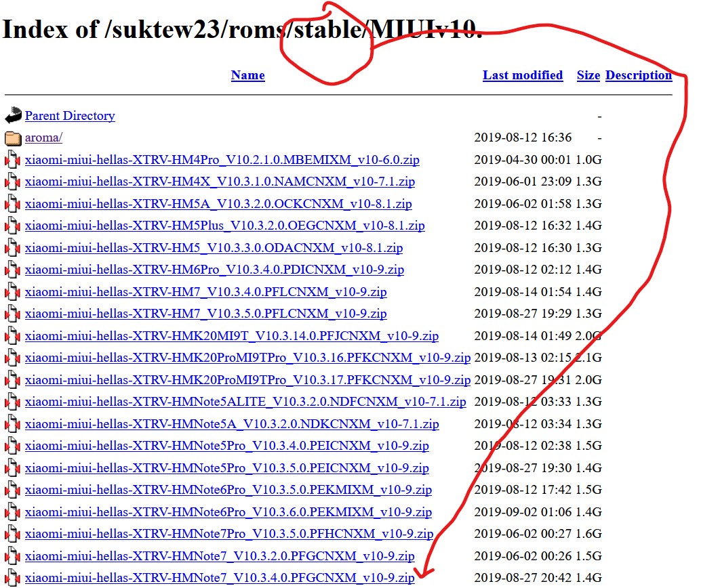Click archive icon beside HMNote7 V10.3.2.0 file
720x588 pixels.
click(12, 556)
